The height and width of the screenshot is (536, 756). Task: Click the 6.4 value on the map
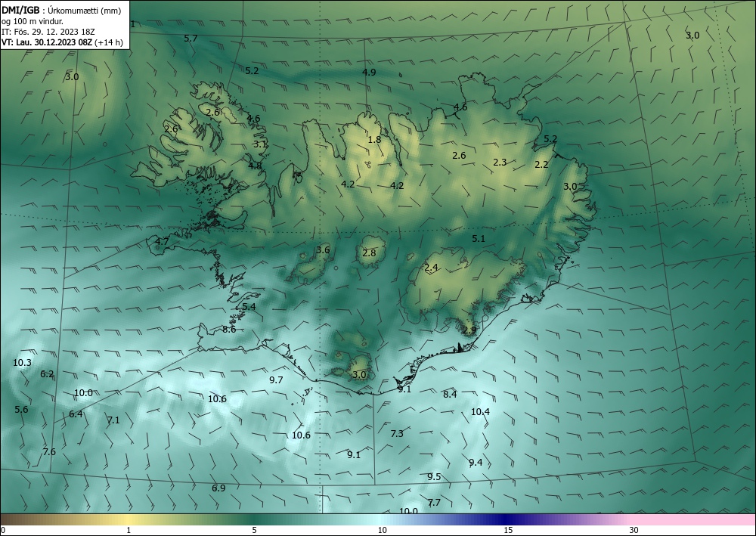76,414
